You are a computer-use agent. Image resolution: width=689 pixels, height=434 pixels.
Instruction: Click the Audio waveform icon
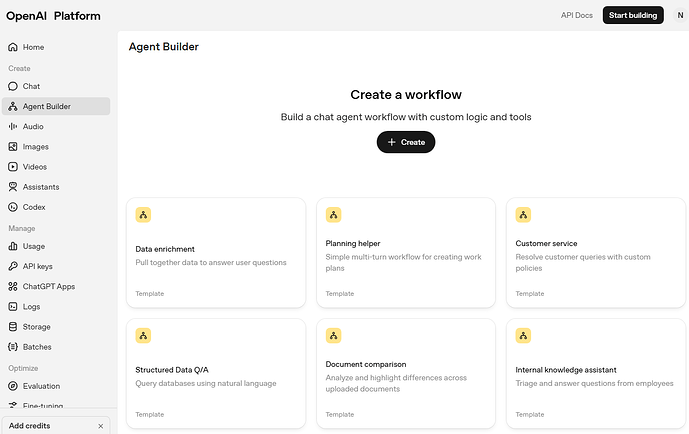click(13, 127)
